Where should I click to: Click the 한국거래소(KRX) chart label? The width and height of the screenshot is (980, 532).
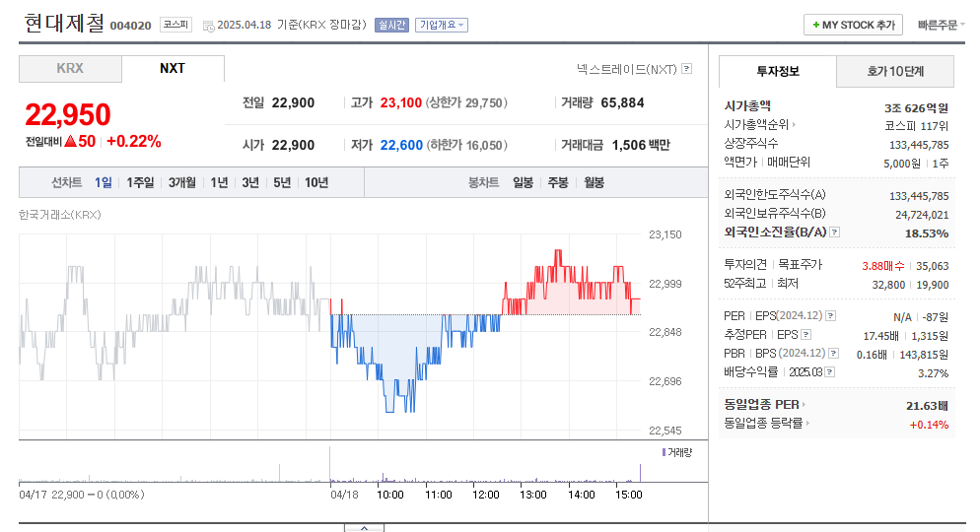pos(60,215)
